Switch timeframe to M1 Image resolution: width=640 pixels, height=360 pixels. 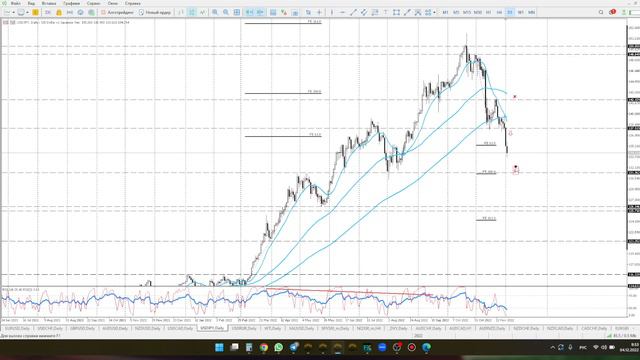(x=445, y=12)
